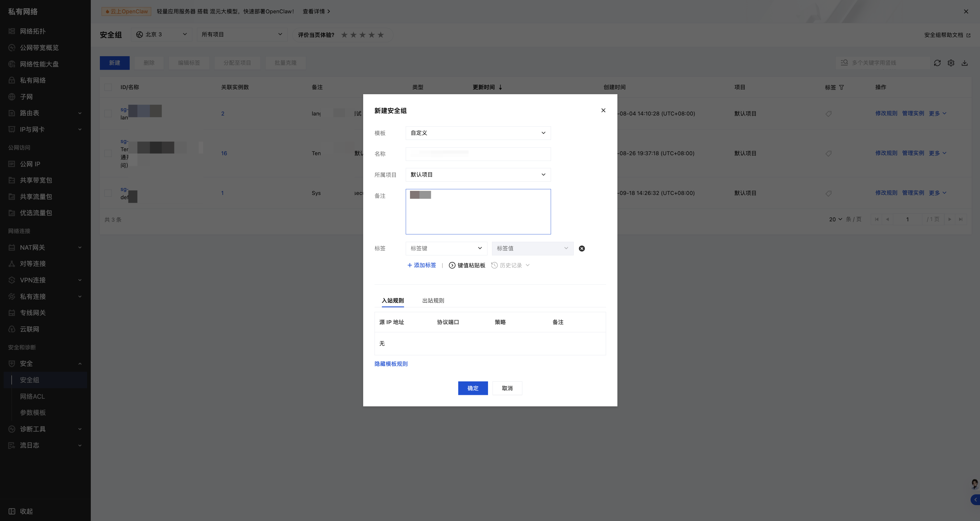Open 专线网关 sidebar item
980x521 pixels.
(33, 313)
